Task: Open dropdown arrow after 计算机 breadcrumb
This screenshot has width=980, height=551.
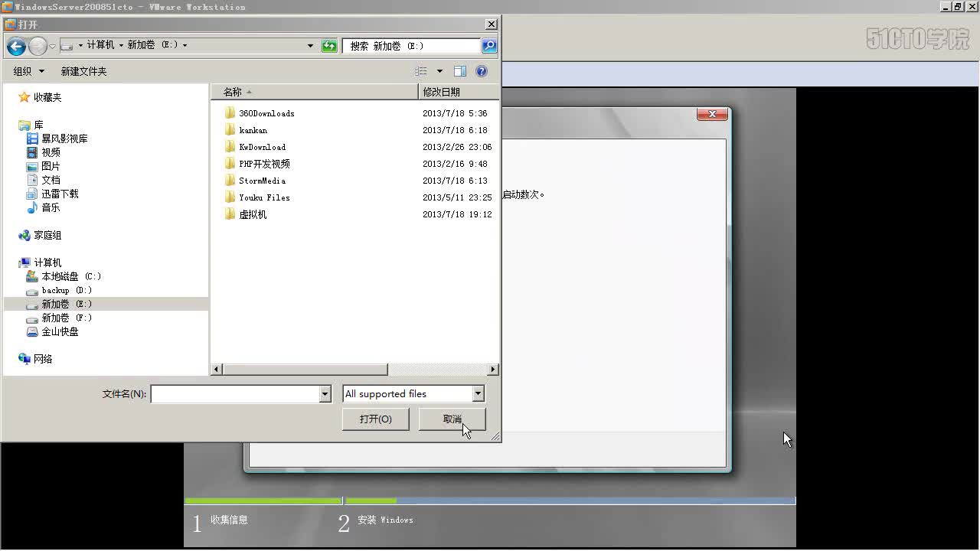Action: (121, 46)
